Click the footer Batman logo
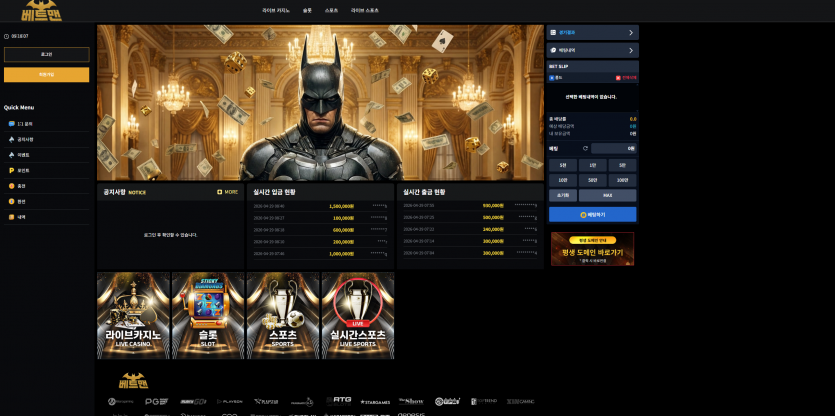The width and height of the screenshot is (835, 416). [134, 380]
